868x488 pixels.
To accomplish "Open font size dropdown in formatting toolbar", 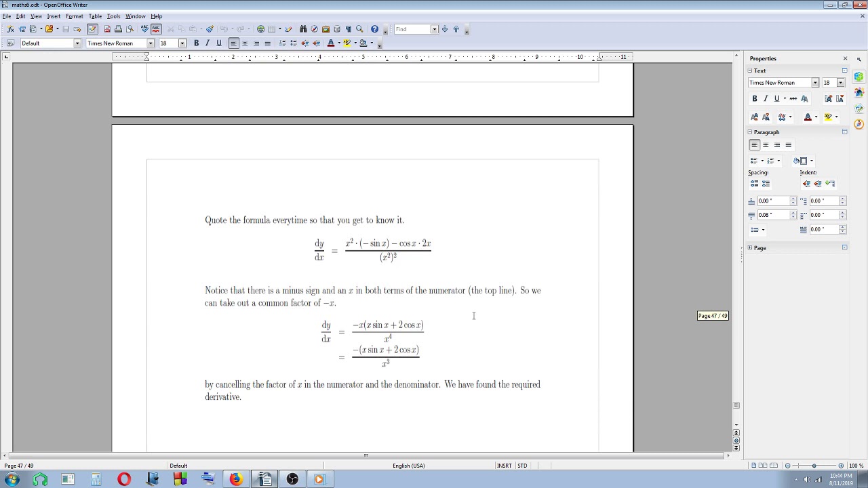I will click(182, 43).
